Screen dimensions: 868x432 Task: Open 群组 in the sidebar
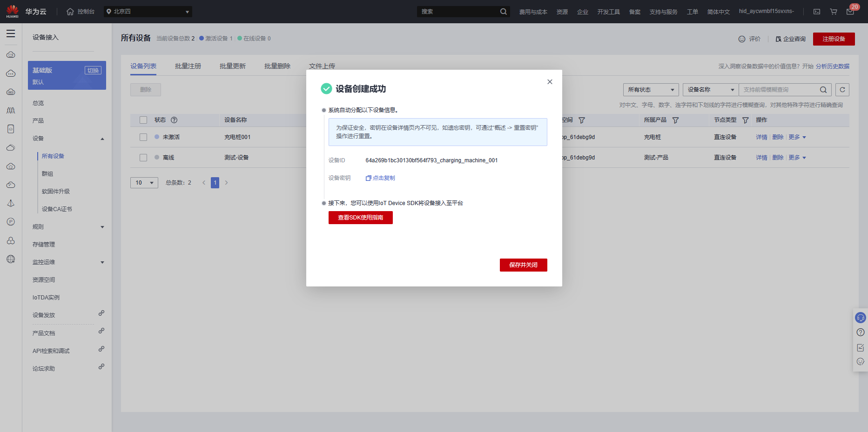click(x=47, y=174)
